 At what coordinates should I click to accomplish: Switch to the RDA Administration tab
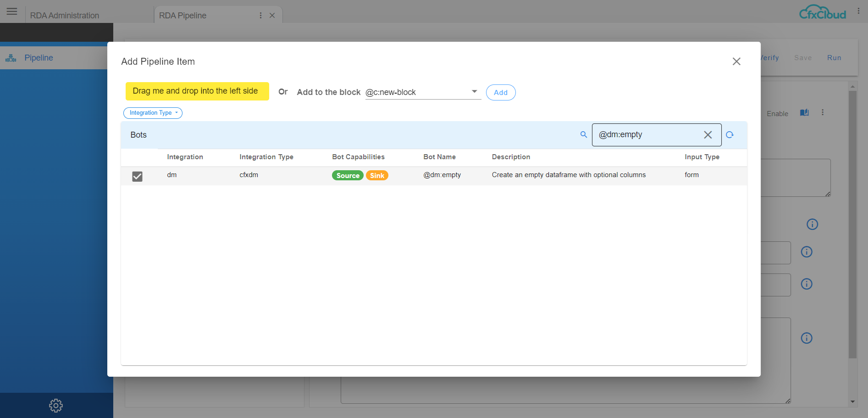[66, 15]
